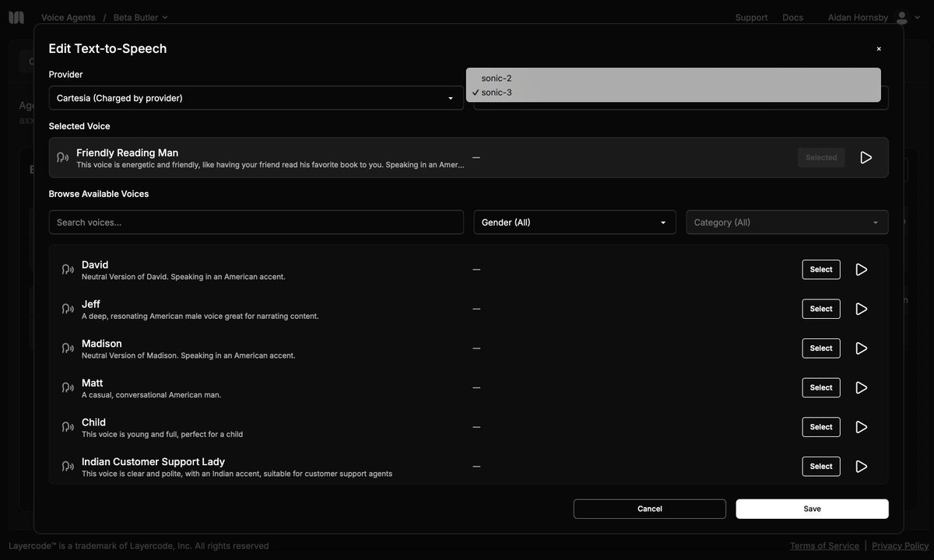Click the speaking-head icon beside David
This screenshot has height=560, width=934.
(x=68, y=270)
